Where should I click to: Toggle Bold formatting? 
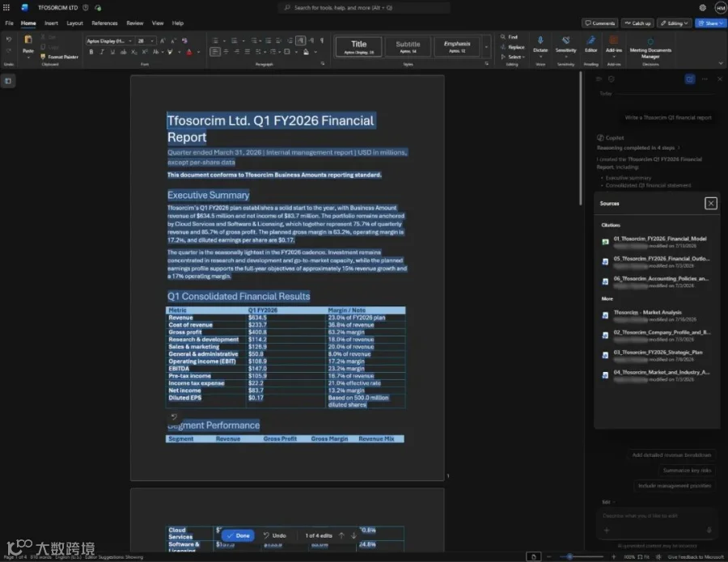coord(91,52)
